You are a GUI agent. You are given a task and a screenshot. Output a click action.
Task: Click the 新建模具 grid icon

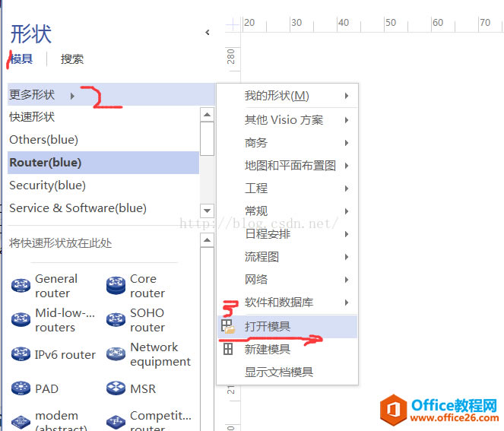[x=228, y=349]
